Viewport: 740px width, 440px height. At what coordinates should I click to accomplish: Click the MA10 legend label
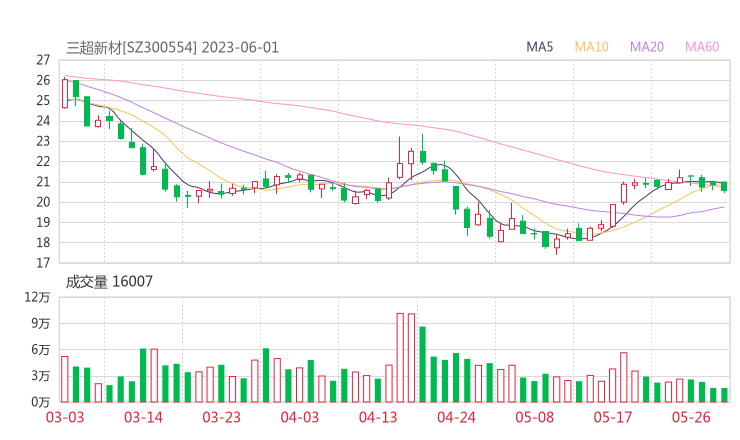(x=591, y=47)
